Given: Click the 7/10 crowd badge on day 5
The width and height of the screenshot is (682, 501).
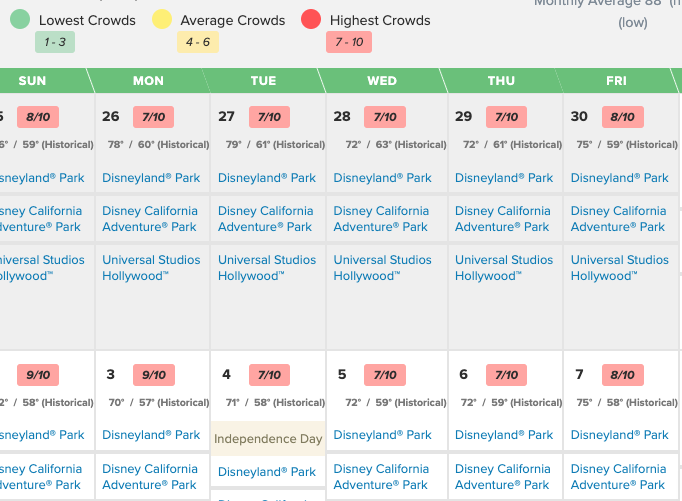Looking at the screenshot, I should tap(385, 375).
